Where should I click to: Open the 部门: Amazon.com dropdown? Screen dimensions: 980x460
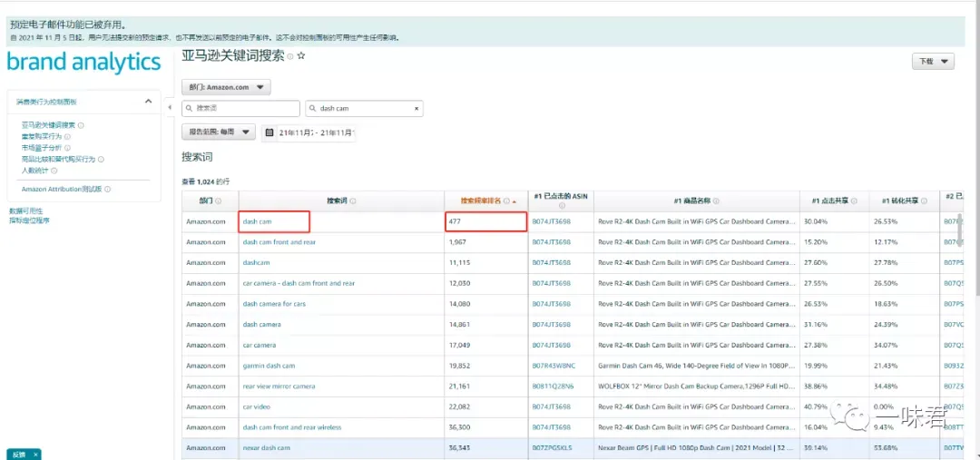click(x=226, y=87)
